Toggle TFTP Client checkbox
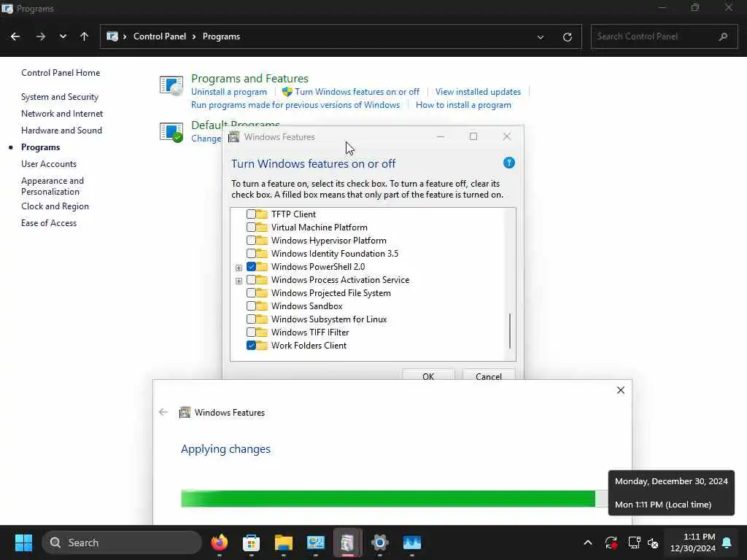747x560 pixels. (x=251, y=214)
